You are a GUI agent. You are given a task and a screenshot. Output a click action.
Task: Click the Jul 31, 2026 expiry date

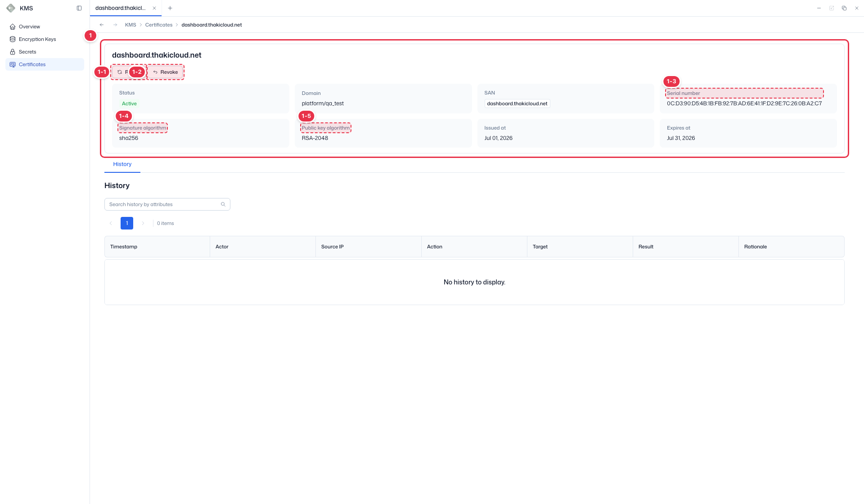pos(681,138)
